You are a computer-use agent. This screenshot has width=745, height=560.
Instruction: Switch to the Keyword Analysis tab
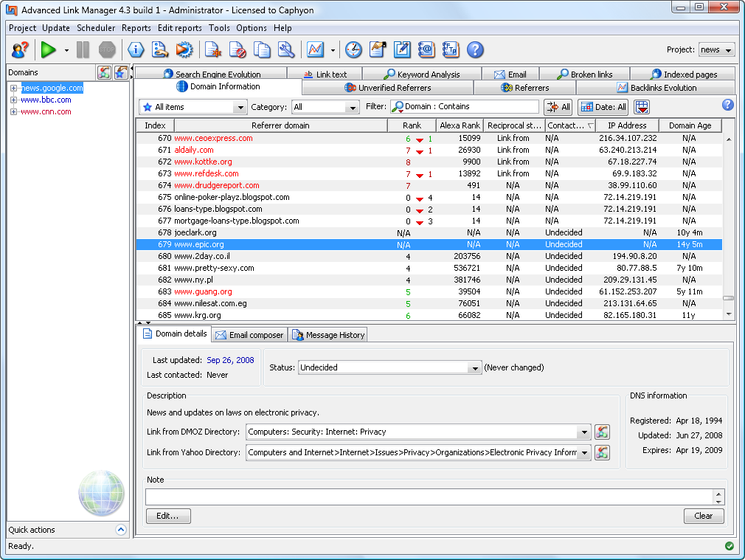point(422,75)
